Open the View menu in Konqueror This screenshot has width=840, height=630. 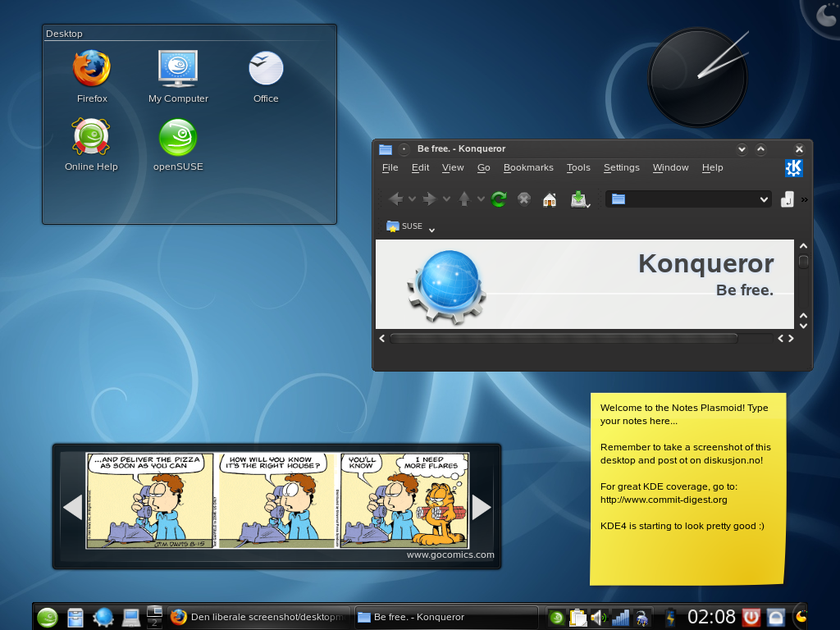pyautogui.click(x=453, y=167)
